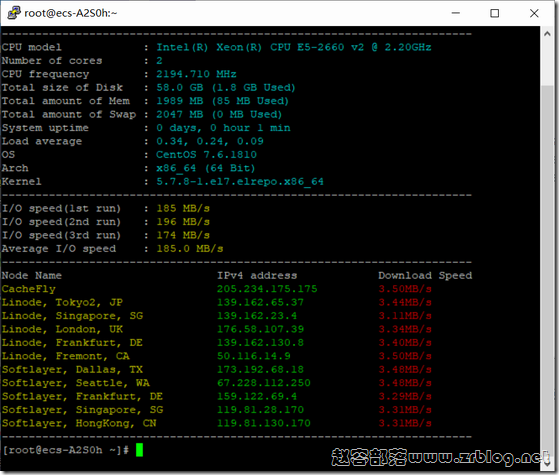Click the scrollbar down arrow

pos(547,463)
